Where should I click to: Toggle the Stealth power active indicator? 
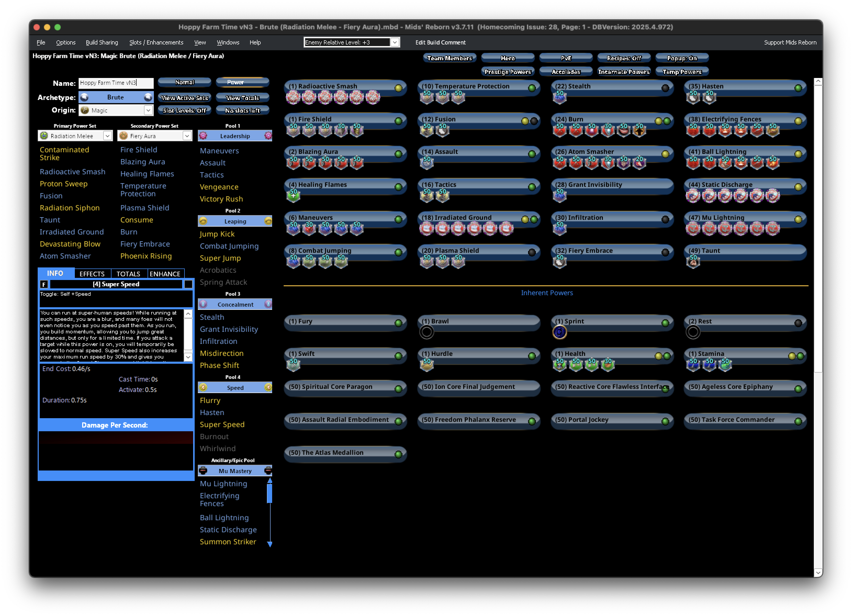[x=665, y=88]
